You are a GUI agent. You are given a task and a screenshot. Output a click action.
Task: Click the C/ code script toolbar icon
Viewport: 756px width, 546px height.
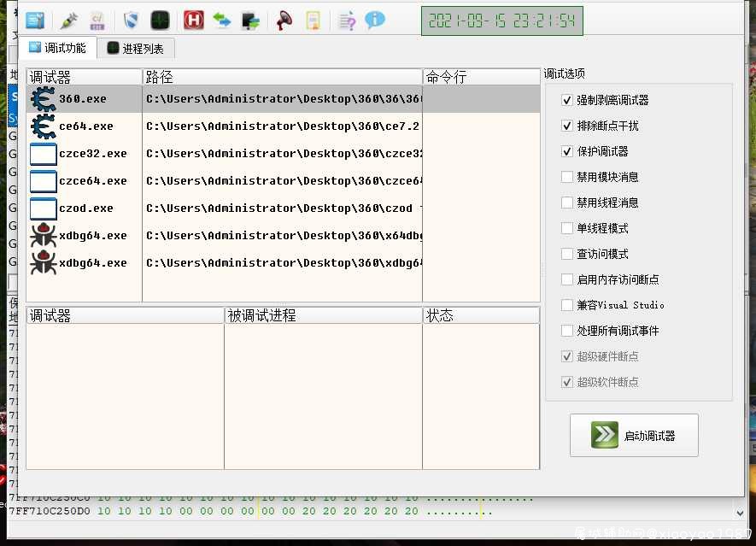pyautogui.click(x=97, y=21)
